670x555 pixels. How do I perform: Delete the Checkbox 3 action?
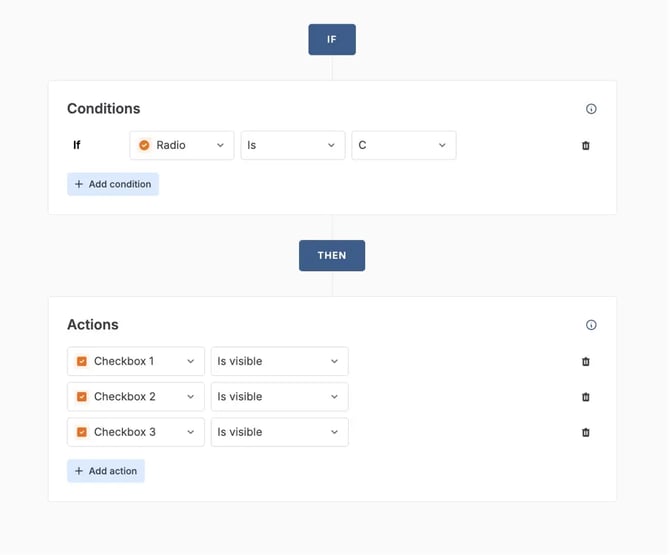pyautogui.click(x=586, y=433)
